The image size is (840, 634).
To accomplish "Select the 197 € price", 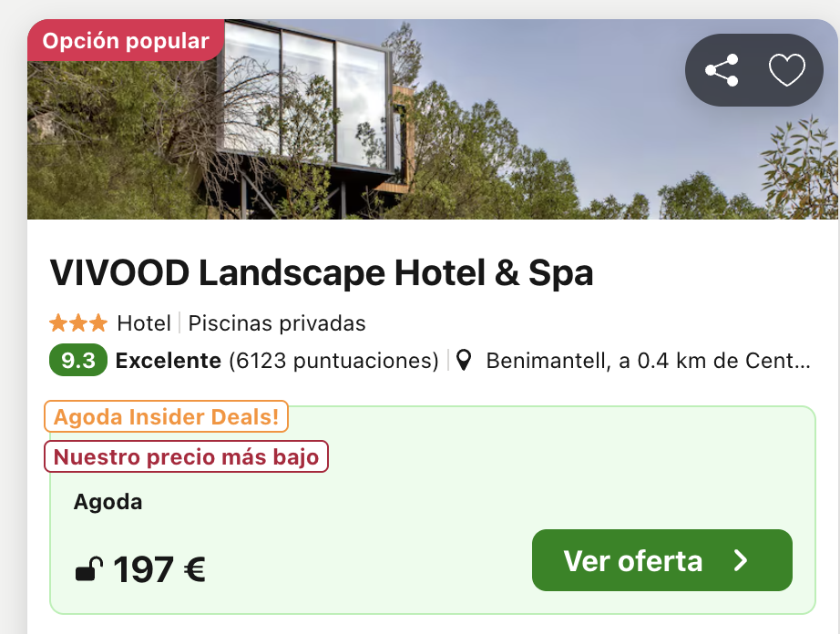I will [x=159, y=569].
